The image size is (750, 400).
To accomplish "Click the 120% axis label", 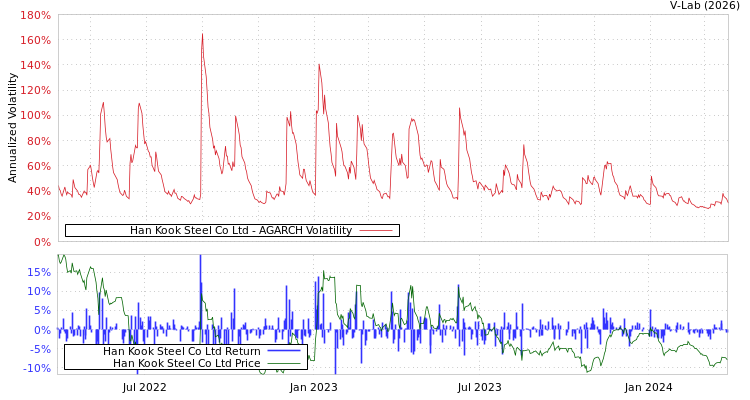I will point(35,91).
